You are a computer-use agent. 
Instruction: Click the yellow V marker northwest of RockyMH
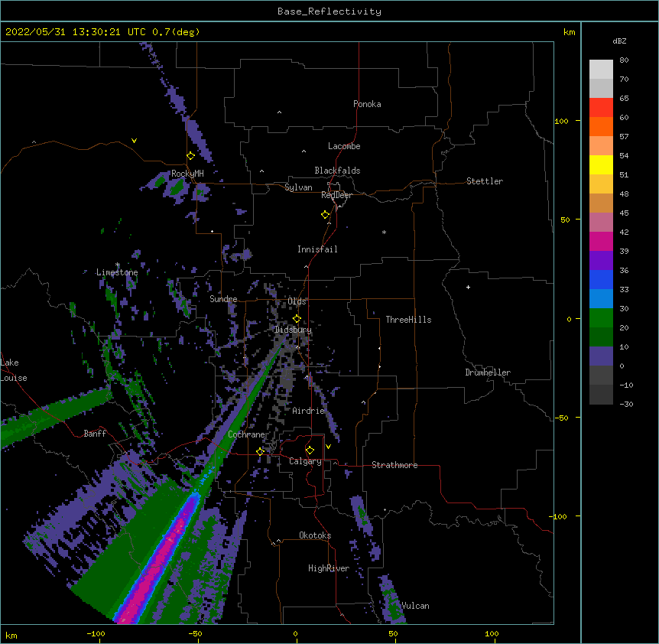coord(134,141)
